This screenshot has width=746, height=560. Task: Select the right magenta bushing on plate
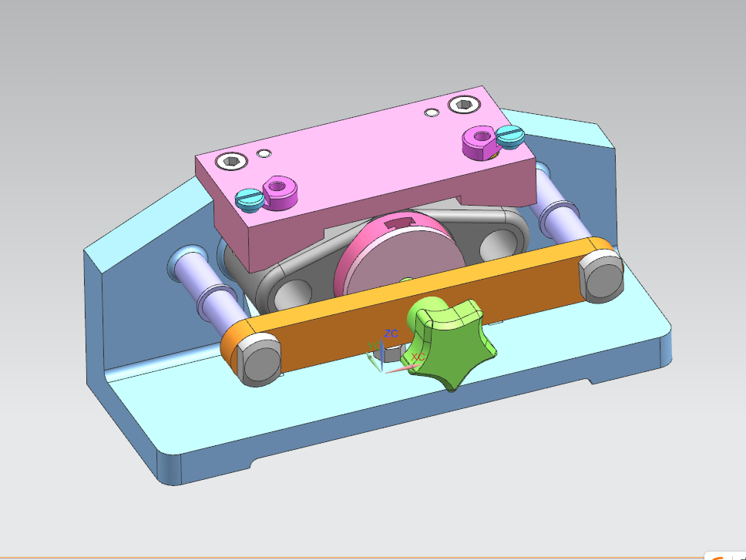(x=481, y=143)
